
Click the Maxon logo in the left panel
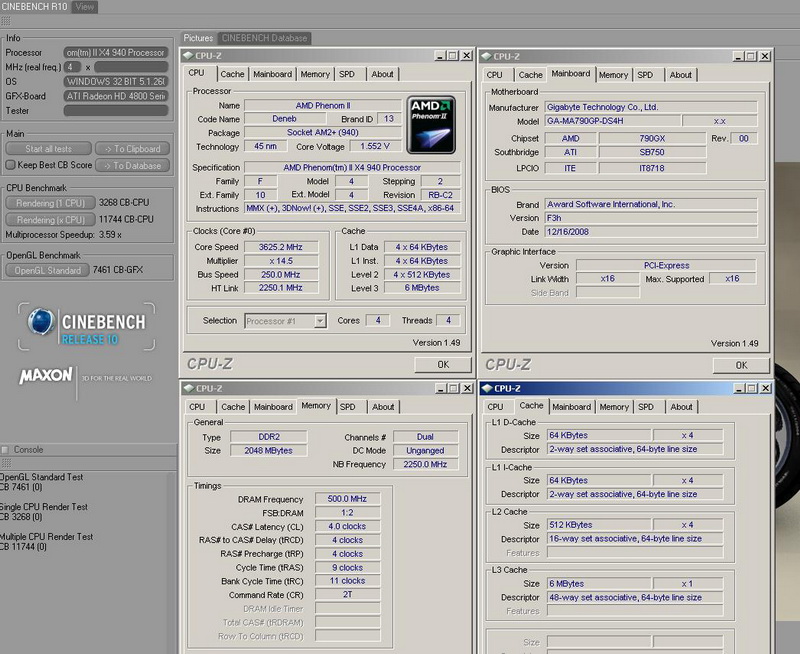click(46, 376)
